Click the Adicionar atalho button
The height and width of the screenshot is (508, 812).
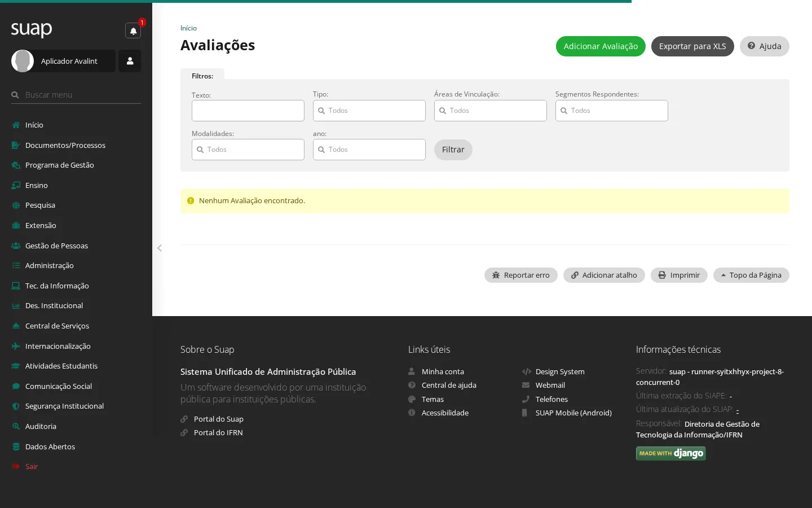[604, 275]
